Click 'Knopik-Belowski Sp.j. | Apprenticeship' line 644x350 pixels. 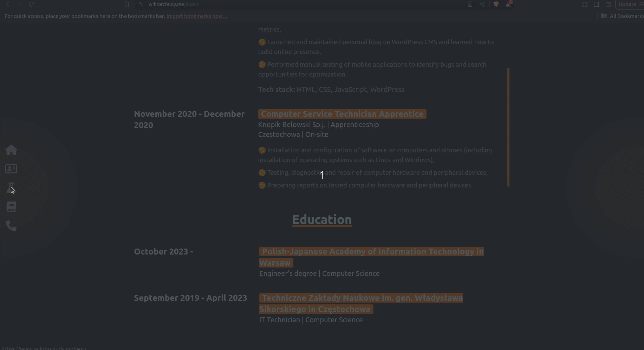[319, 125]
